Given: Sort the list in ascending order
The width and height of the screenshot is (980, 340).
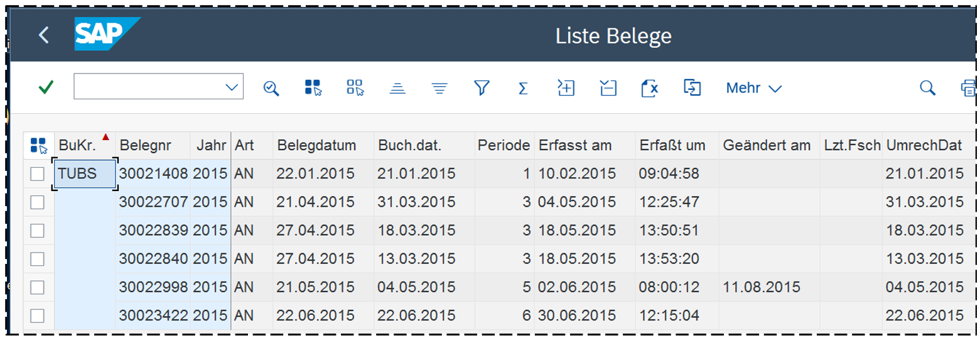Looking at the screenshot, I should [397, 88].
